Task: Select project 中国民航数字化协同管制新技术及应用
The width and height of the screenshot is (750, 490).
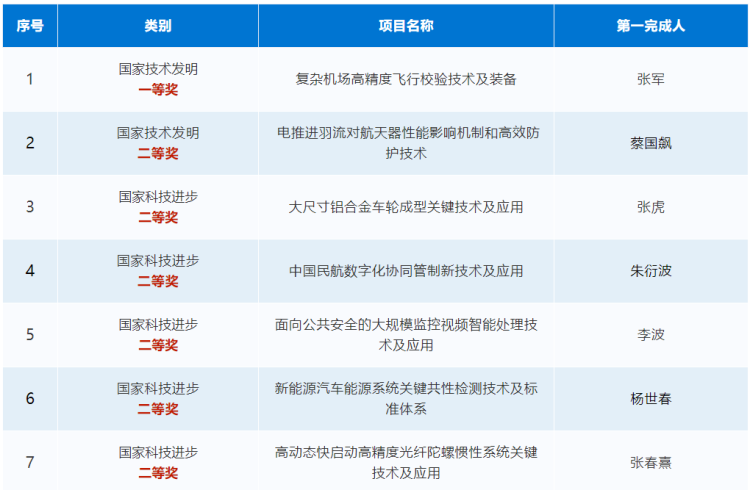Action: [x=406, y=271]
